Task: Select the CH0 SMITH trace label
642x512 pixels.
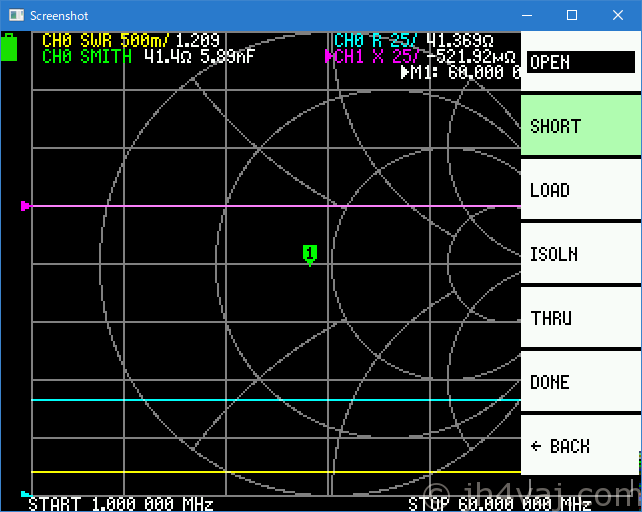Action: [87, 56]
